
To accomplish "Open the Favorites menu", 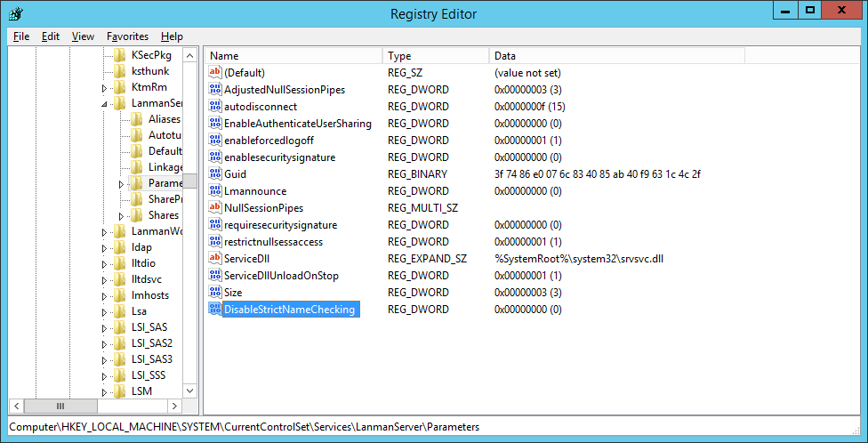I will (127, 36).
